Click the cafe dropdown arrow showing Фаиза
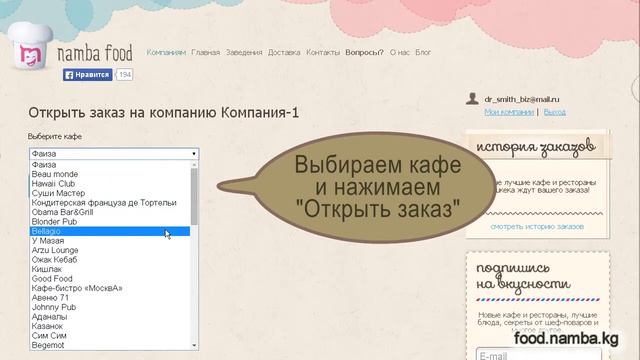 (194, 154)
